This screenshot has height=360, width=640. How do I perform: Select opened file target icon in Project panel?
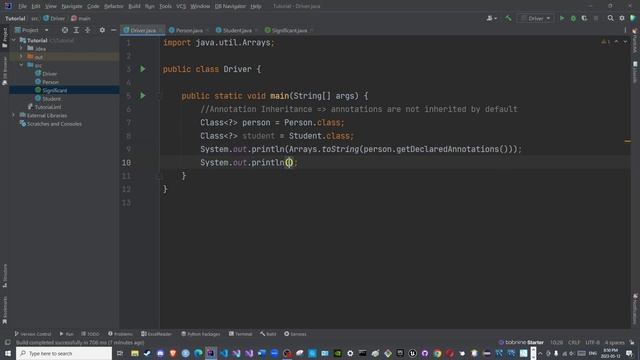(65, 30)
